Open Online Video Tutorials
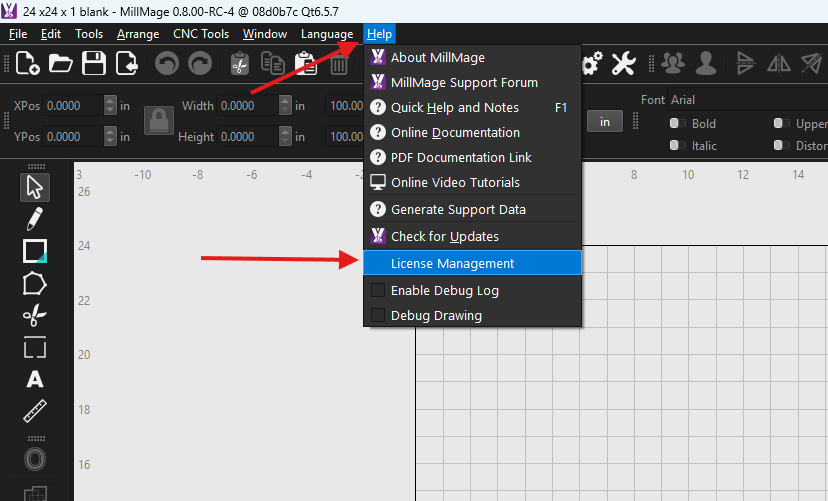Screen dimensions: 828x501 [x=473, y=182]
